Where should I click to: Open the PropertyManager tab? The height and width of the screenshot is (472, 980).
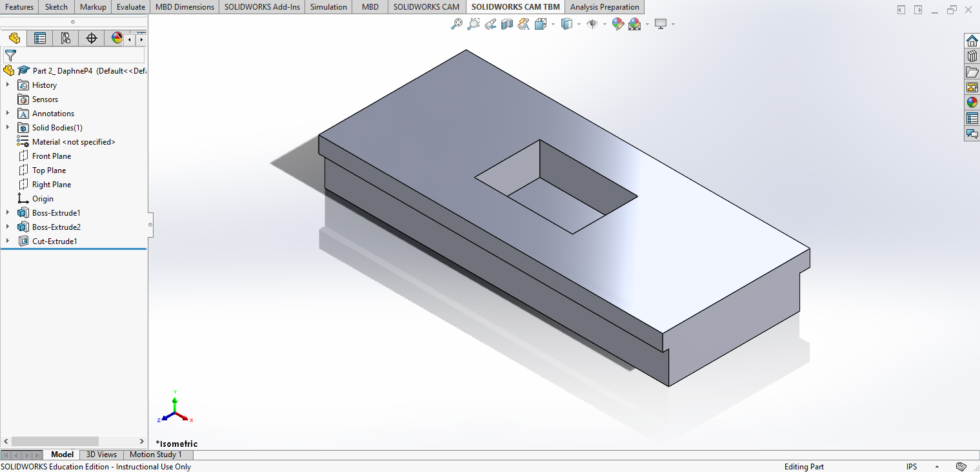(x=40, y=38)
